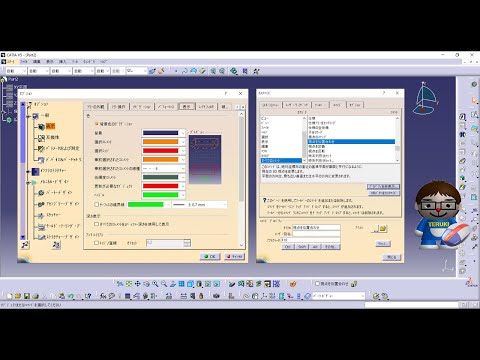480x360 pixels.
Task: Open the preselected element linetype dropdown
Action: point(183,168)
